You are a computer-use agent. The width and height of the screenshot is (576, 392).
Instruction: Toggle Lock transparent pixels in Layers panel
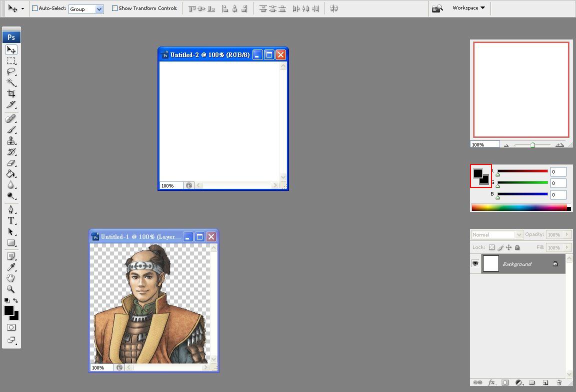click(492, 247)
